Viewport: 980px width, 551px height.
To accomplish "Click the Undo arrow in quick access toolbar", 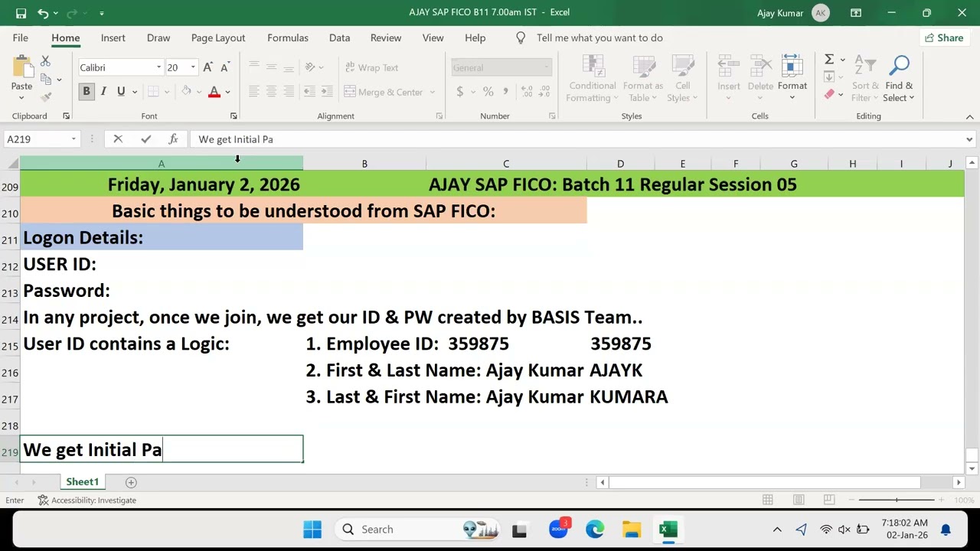I will tap(44, 13).
